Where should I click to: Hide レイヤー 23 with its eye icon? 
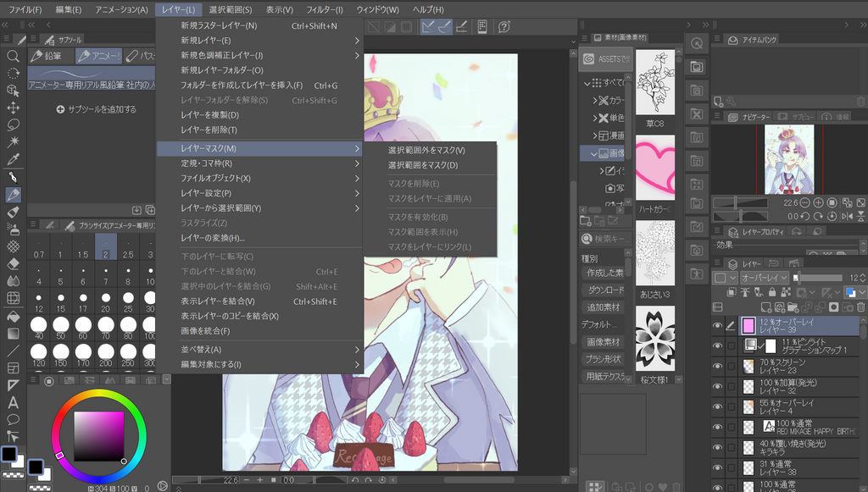click(717, 366)
